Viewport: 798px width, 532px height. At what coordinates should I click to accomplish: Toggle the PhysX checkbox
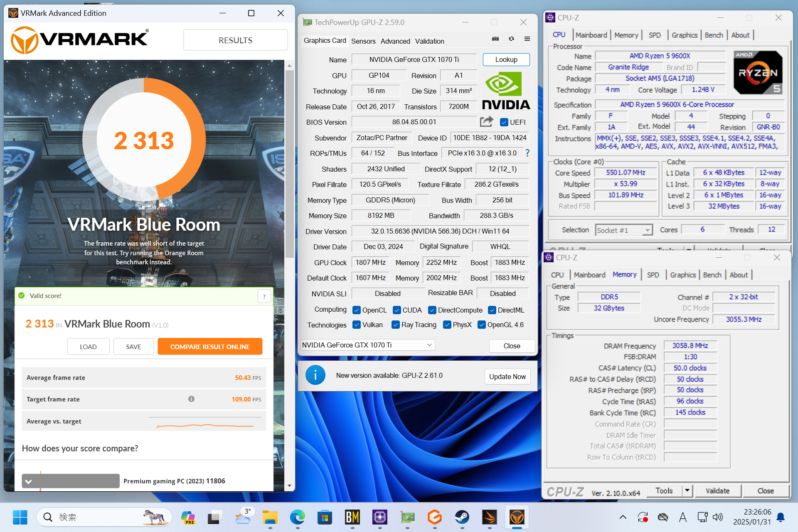coord(447,325)
